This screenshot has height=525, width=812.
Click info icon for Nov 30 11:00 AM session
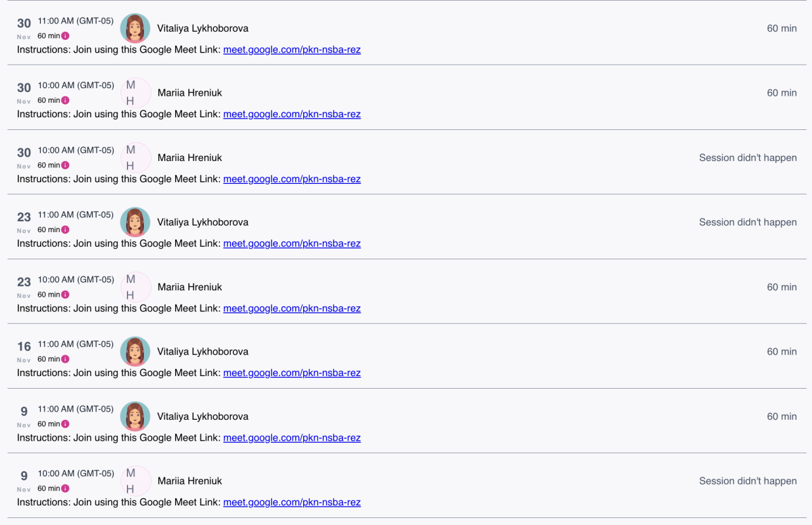pyautogui.click(x=65, y=36)
